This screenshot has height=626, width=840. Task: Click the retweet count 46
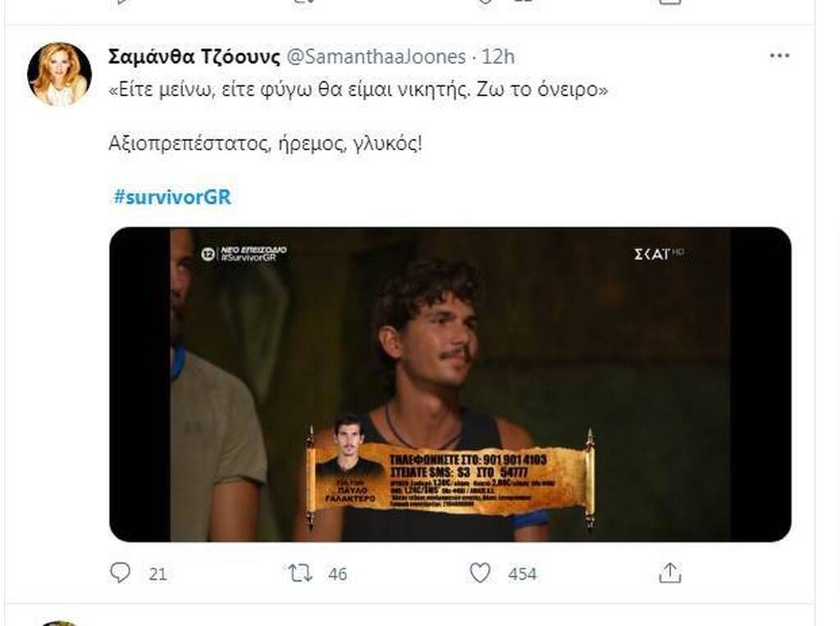(337, 574)
